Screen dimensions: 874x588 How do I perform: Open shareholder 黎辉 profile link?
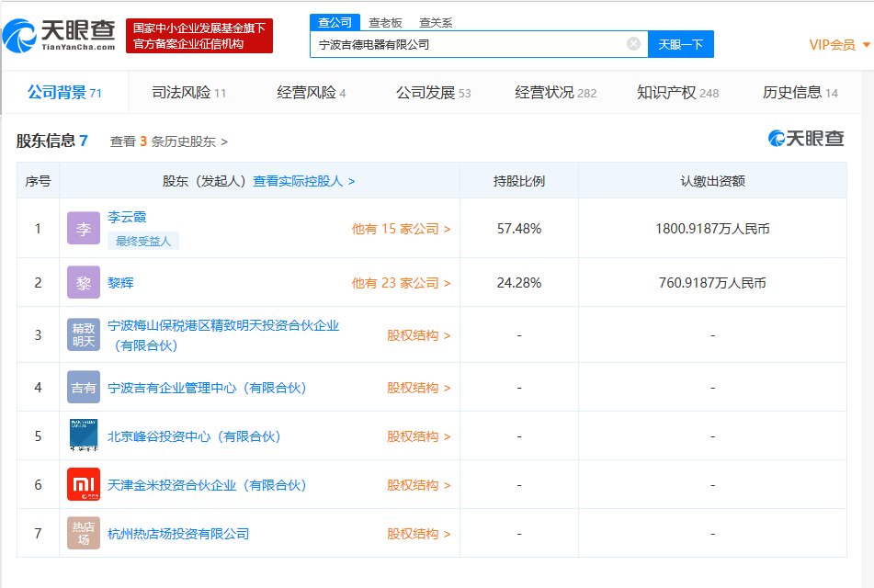pyautogui.click(x=120, y=283)
